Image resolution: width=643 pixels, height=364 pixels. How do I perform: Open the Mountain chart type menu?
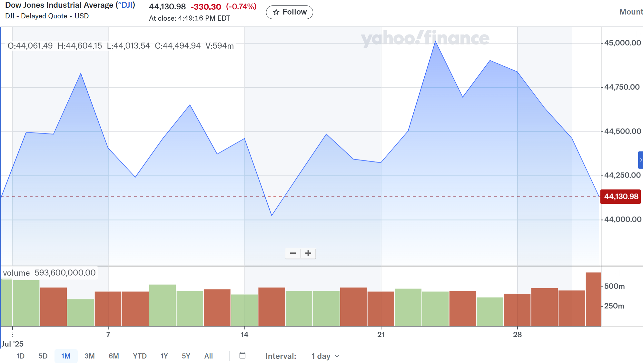pyautogui.click(x=631, y=12)
